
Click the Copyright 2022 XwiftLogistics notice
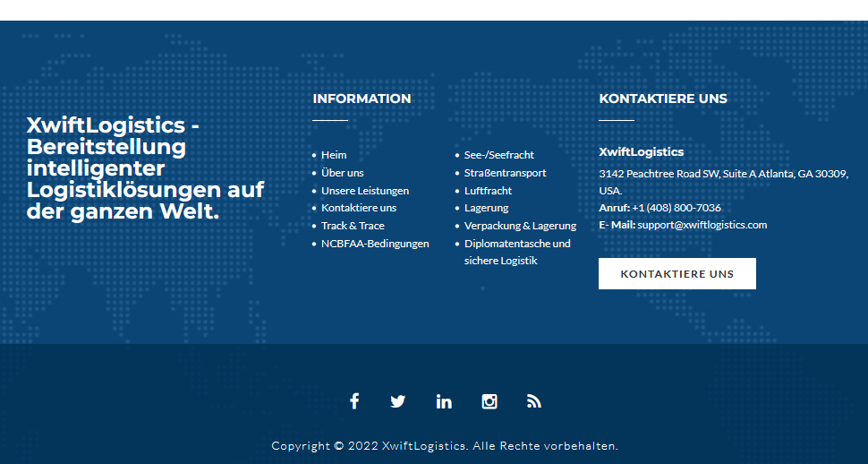445,446
